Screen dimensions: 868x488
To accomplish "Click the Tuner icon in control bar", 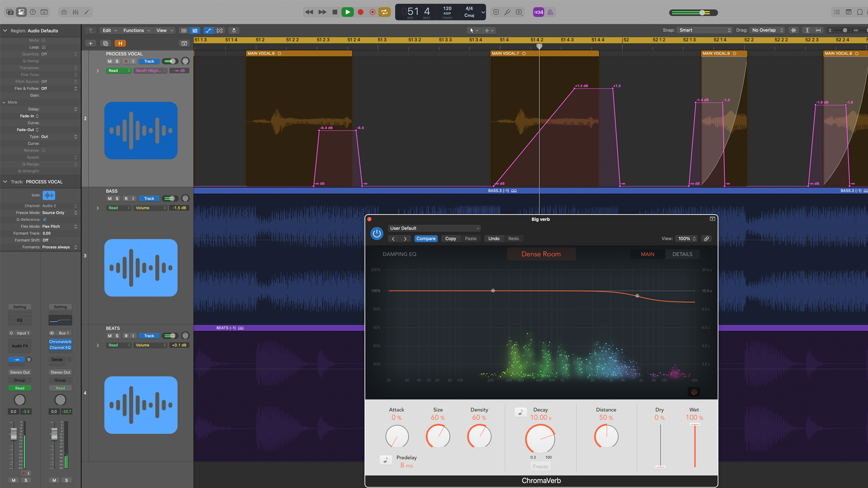I will [x=507, y=12].
